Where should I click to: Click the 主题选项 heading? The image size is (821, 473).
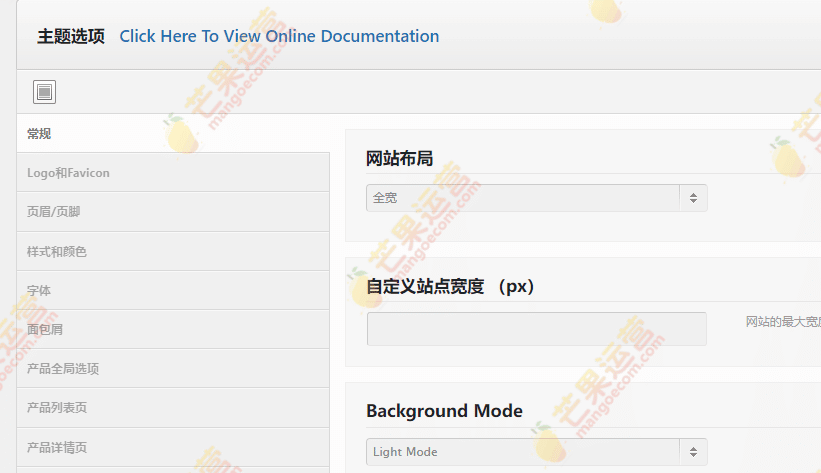71,36
